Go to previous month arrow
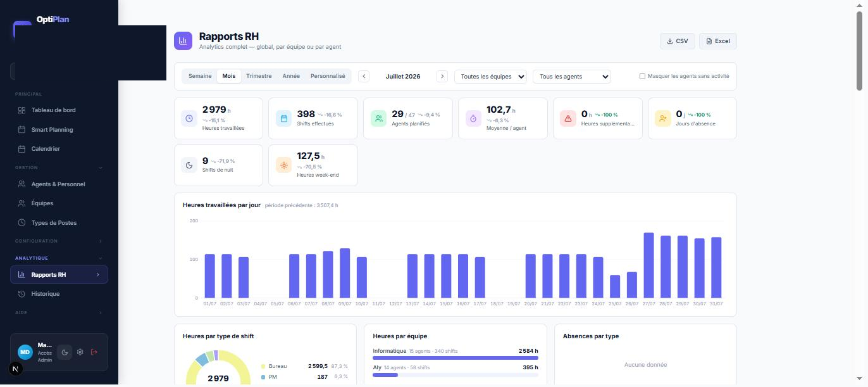 (x=364, y=76)
